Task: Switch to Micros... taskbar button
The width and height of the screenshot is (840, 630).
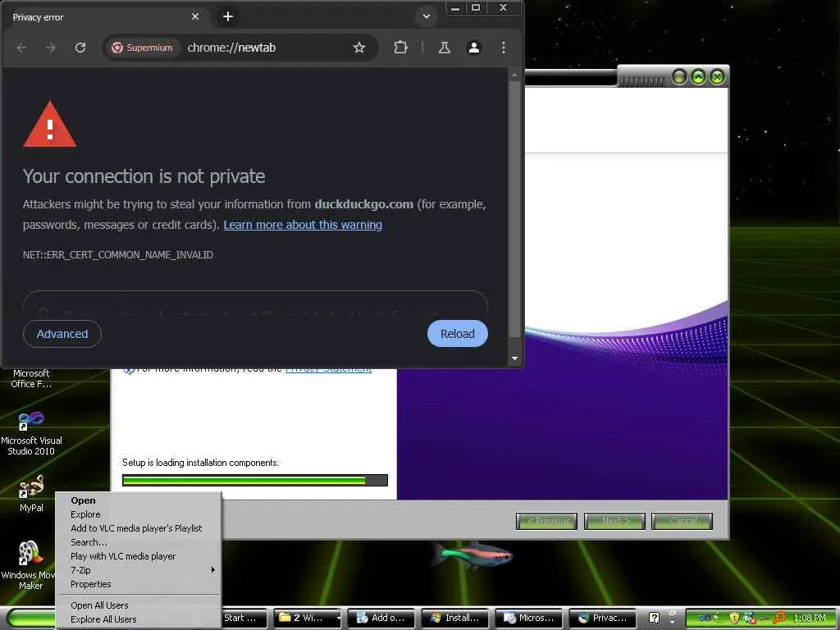Action: 529,619
